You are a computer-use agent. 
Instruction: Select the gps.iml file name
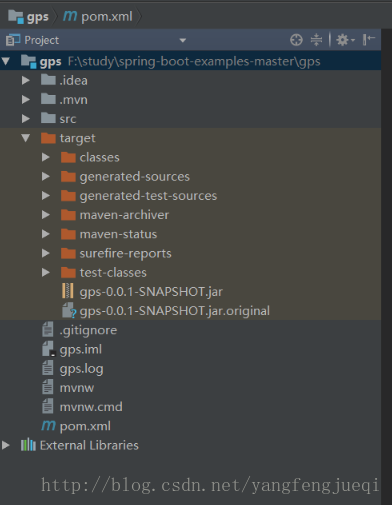pos(81,350)
